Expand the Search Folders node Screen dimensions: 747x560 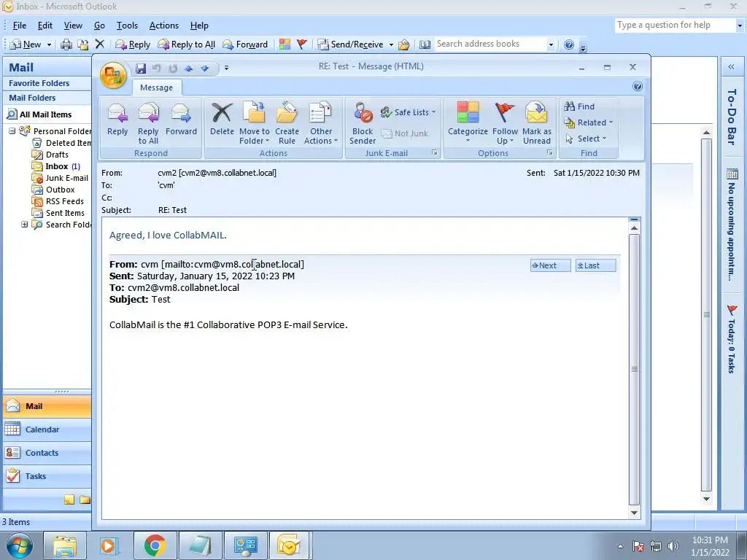pyautogui.click(x=24, y=225)
